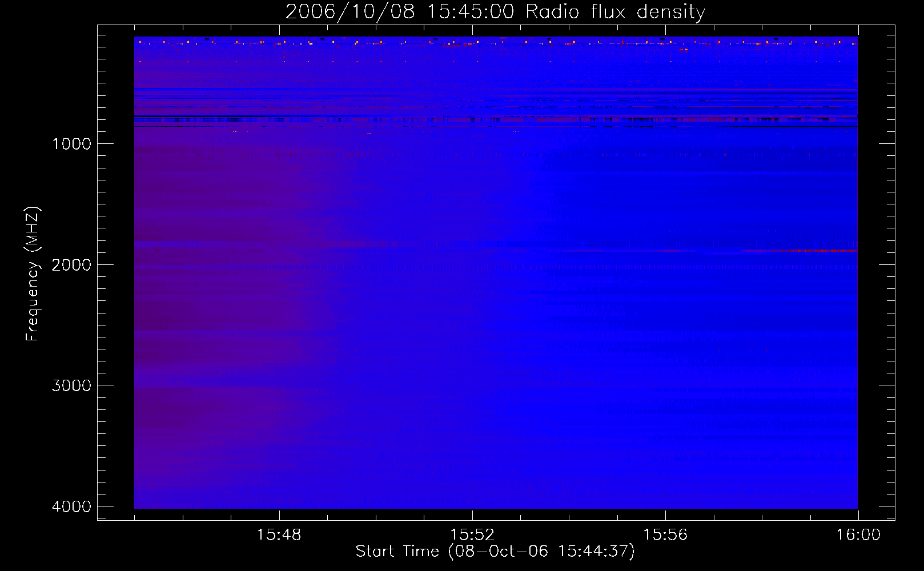Image resolution: width=924 pixels, height=571 pixels.
Task: Click the 4000 frequency tick label
Action: (x=71, y=506)
